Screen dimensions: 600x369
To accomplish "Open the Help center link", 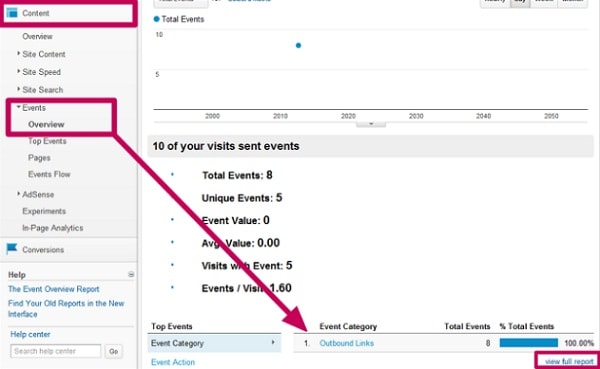I will (30, 334).
